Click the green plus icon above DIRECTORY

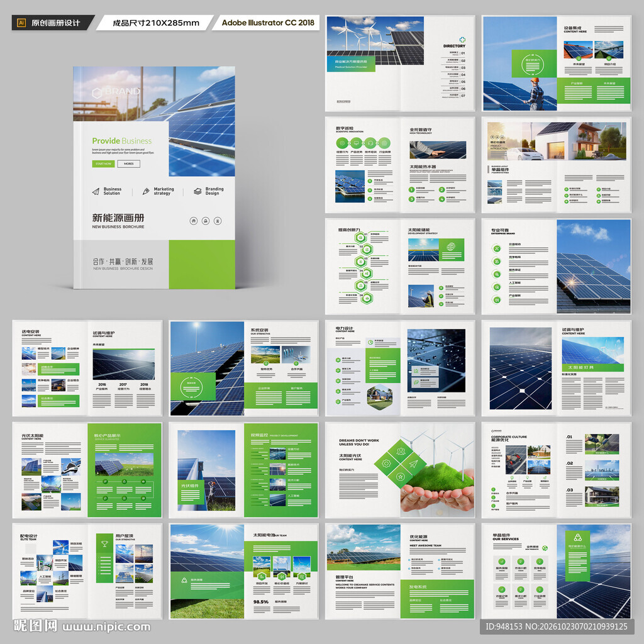[462, 40]
